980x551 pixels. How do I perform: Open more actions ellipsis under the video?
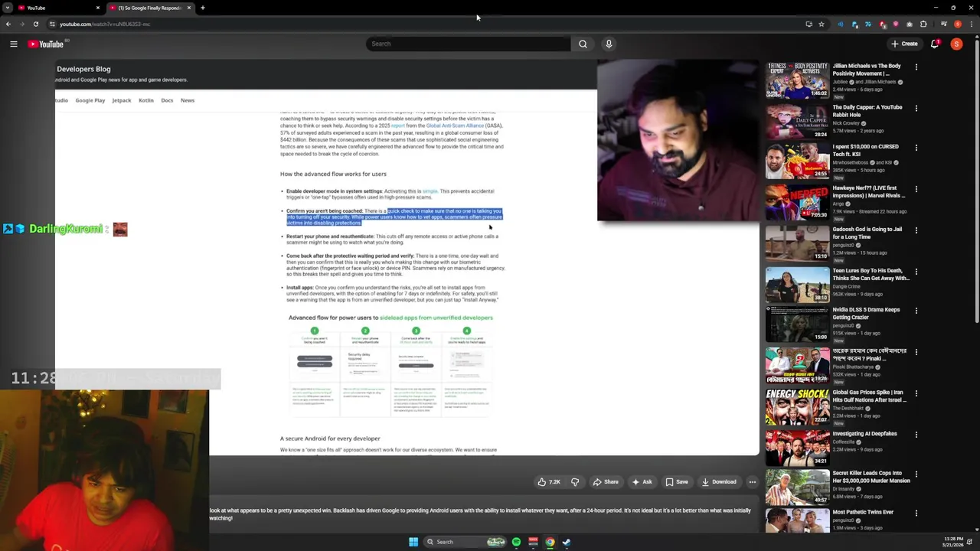pos(752,482)
